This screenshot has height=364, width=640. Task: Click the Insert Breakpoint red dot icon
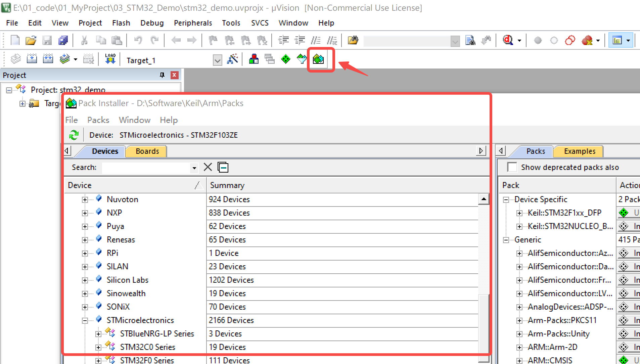tap(538, 40)
